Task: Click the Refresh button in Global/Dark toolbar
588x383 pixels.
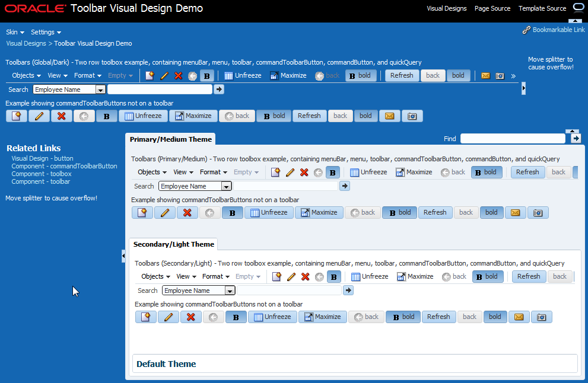Action: click(402, 76)
